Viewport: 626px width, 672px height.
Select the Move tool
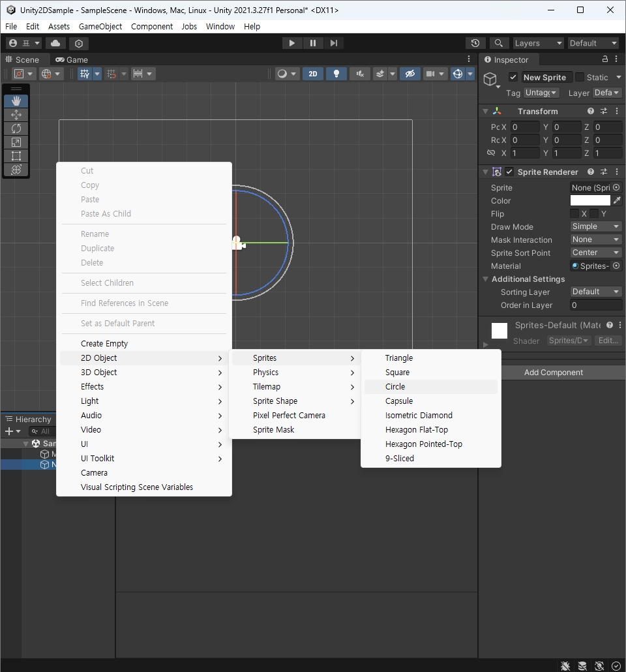(x=16, y=115)
